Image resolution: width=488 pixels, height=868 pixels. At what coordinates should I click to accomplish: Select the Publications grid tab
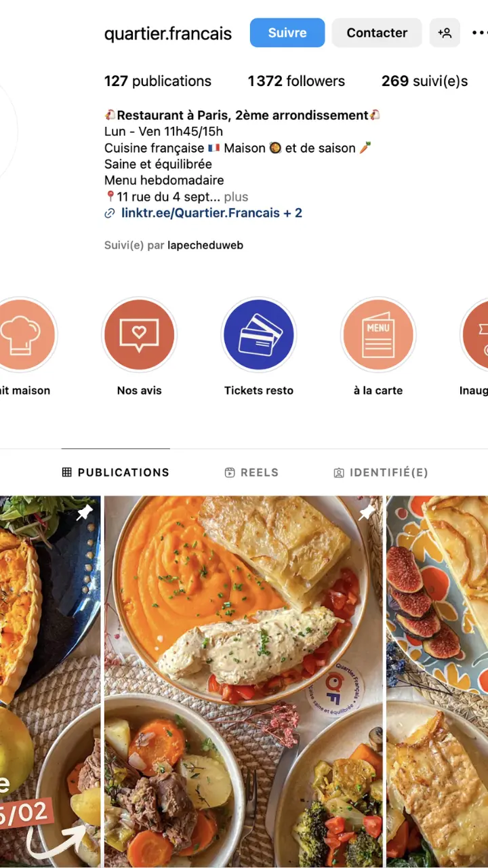[x=115, y=473]
